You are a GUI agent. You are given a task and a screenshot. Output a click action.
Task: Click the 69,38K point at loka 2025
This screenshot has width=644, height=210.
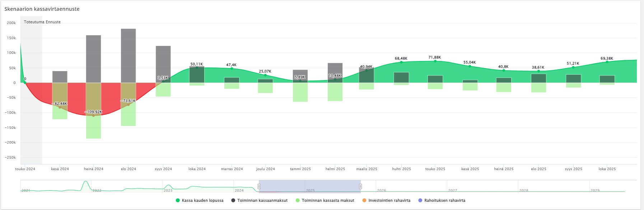[607, 62]
